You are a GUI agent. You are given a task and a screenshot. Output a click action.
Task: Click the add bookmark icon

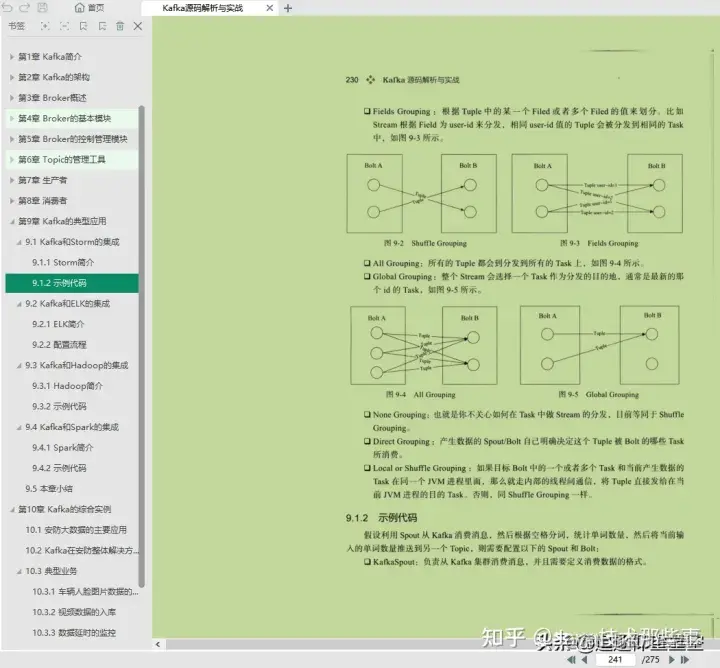point(83,26)
